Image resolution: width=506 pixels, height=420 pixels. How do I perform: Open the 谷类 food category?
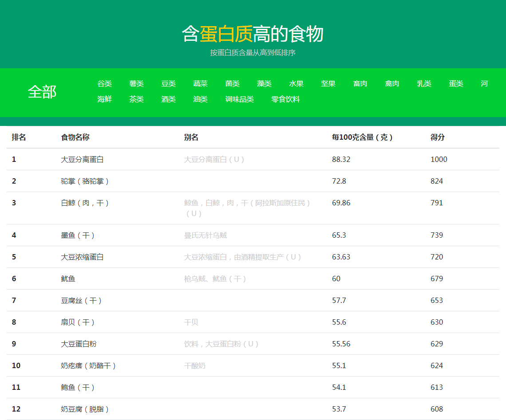104,84
